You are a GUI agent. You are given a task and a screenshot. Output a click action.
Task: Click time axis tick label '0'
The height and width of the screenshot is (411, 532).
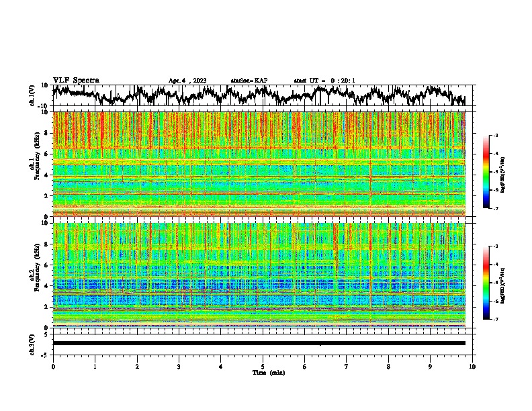coord(53,367)
